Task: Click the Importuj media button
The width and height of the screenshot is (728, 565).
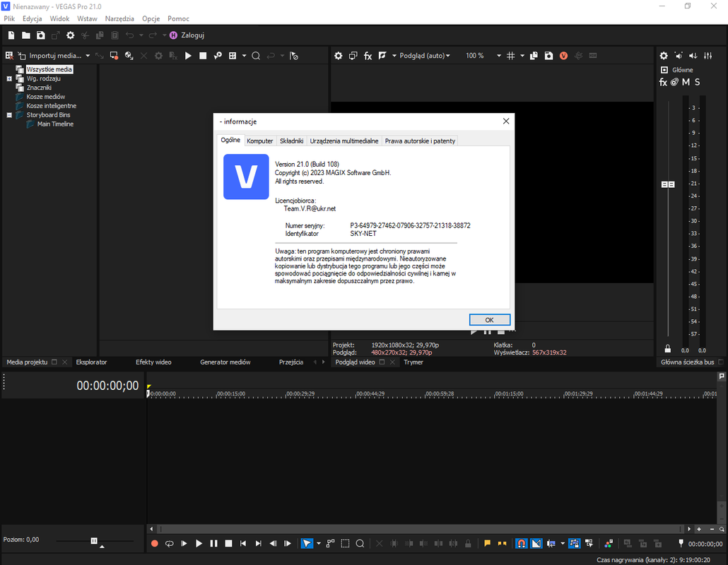Action: 50,56
